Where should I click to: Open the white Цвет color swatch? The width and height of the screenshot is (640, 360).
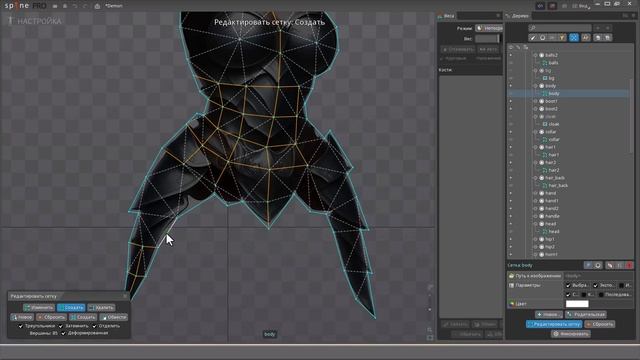(577, 304)
